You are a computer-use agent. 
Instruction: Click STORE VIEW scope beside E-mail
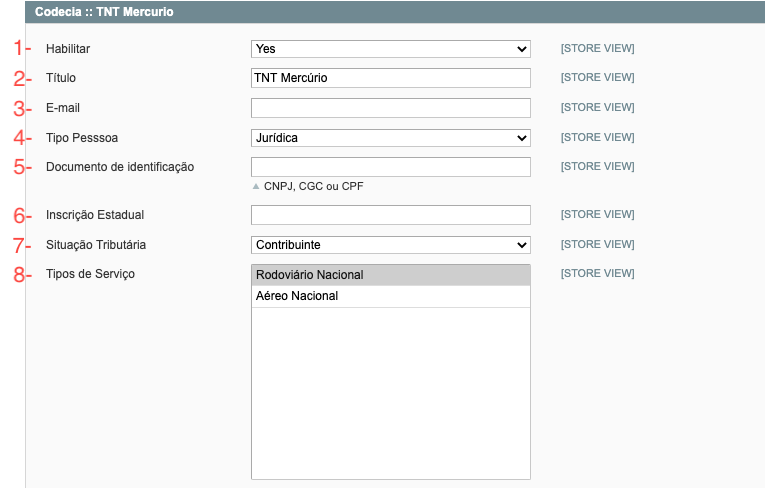(x=597, y=108)
